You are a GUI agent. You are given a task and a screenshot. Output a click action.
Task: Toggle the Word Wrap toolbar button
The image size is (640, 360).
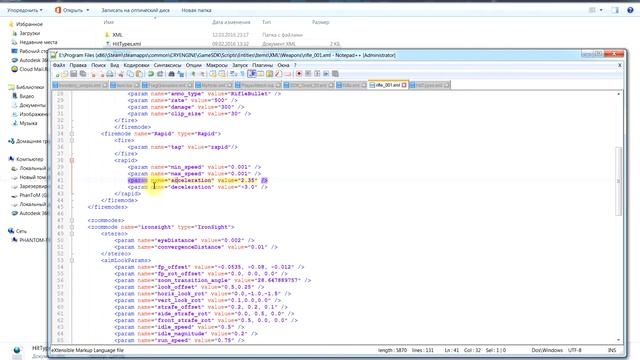coord(233,74)
